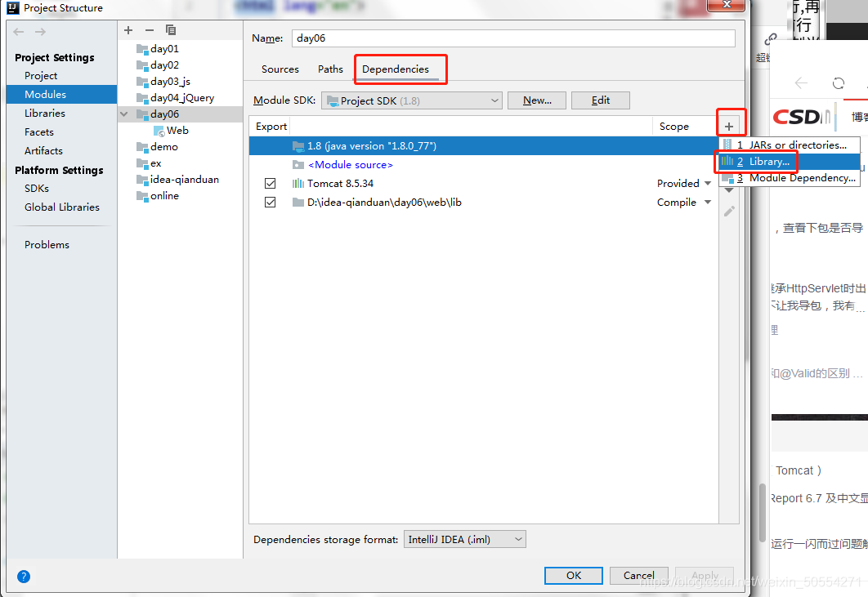The height and width of the screenshot is (597, 868).
Task: Select Global Libraries in sidebar
Action: click(x=62, y=207)
